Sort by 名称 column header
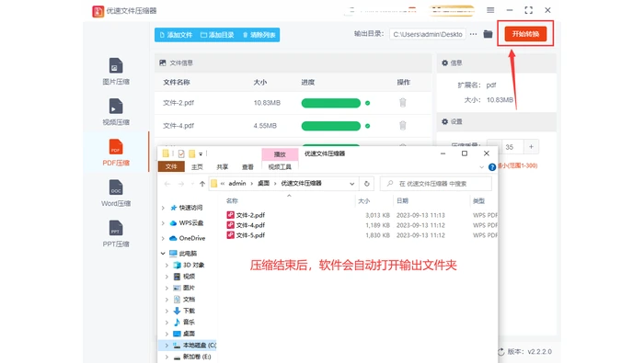 [232, 200]
